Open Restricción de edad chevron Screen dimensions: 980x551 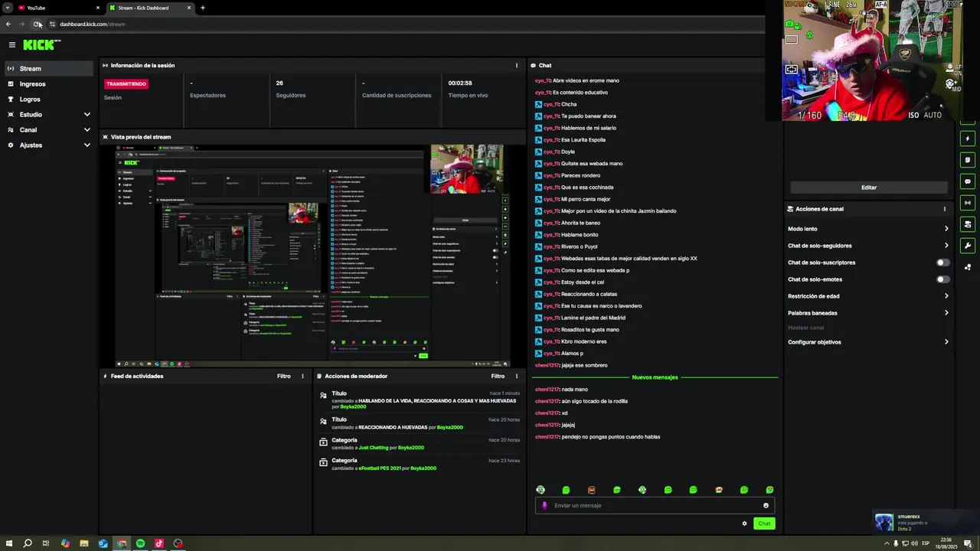point(946,296)
